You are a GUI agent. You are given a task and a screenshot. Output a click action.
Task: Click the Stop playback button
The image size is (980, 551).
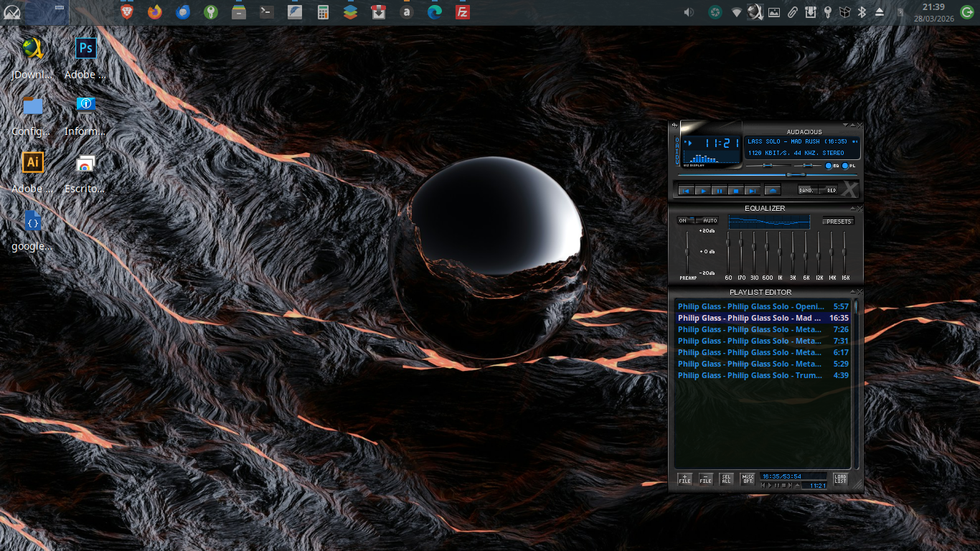(735, 191)
